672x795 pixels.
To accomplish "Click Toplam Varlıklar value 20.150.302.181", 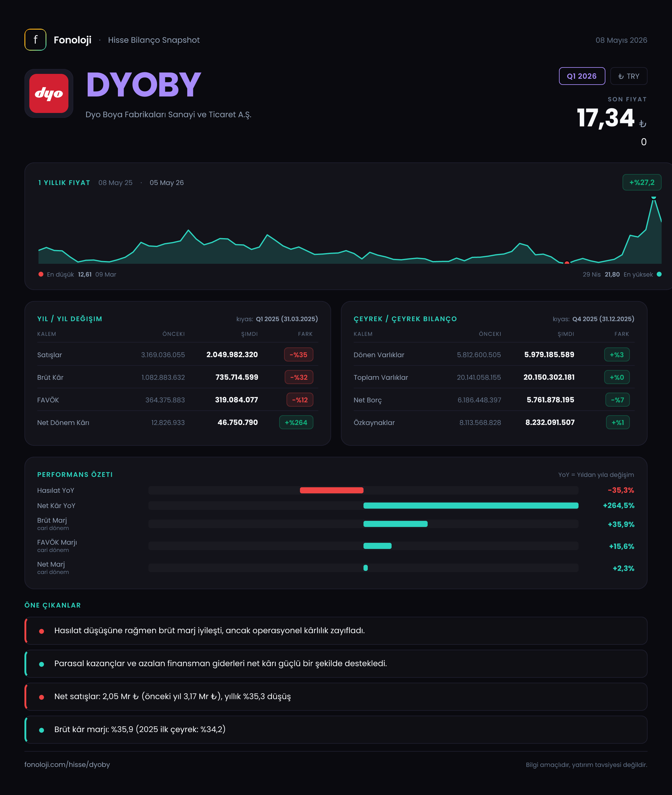I will (x=549, y=377).
